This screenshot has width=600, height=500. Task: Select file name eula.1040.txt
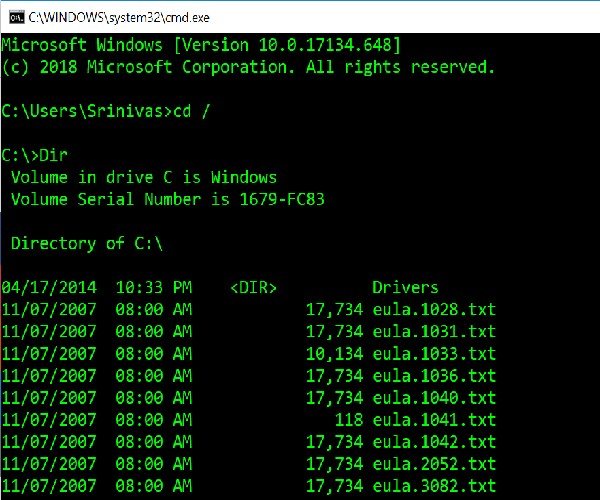point(434,398)
